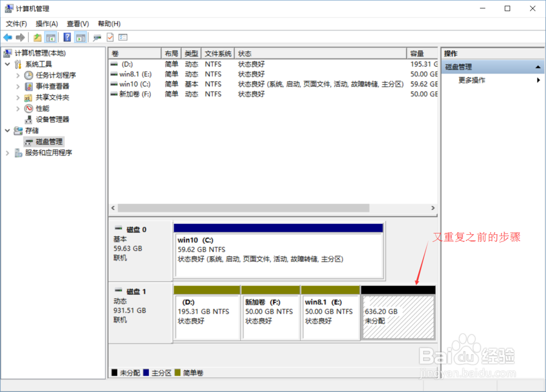The height and width of the screenshot is (392, 546).
Task: Expand the 任务计划程序 node
Action: point(18,75)
